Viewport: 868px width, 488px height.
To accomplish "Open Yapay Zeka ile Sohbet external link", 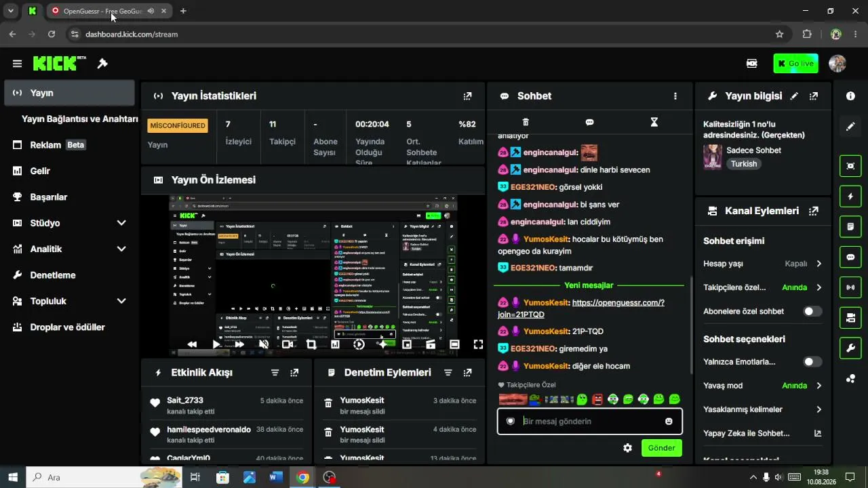I will (x=817, y=433).
